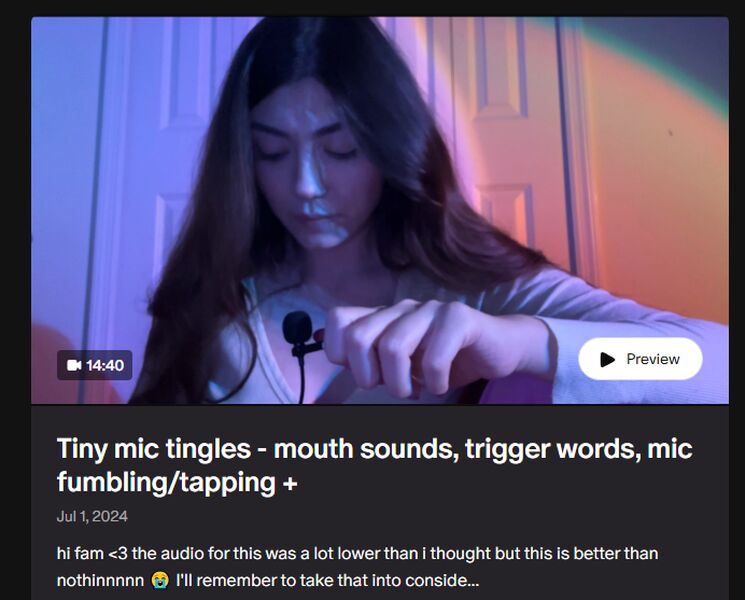745x600 pixels.
Task: Select the 14:40 duration badge
Action: [x=95, y=365]
